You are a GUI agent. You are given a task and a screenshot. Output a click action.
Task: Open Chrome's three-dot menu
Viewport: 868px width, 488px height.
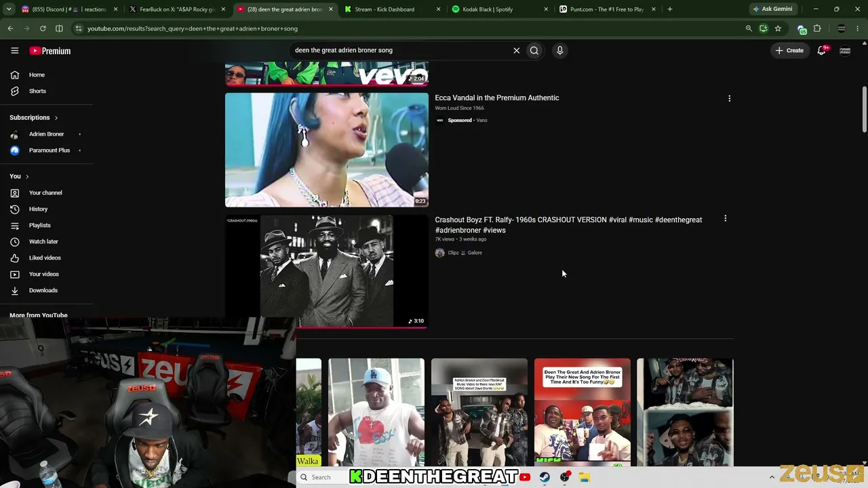pos(858,28)
